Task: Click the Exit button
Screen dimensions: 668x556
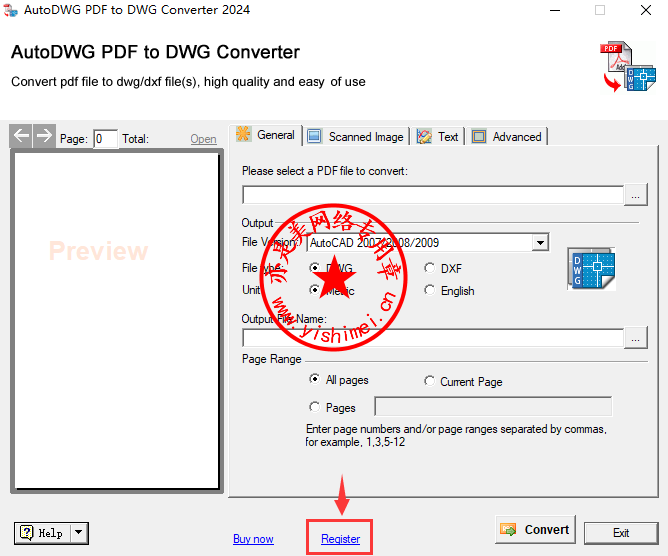Action: pos(621,533)
